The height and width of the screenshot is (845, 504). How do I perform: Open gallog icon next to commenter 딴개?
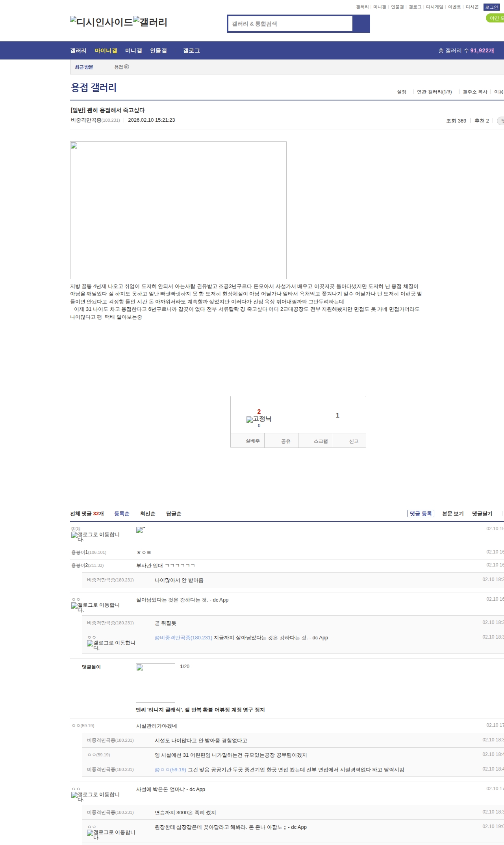(x=95, y=537)
